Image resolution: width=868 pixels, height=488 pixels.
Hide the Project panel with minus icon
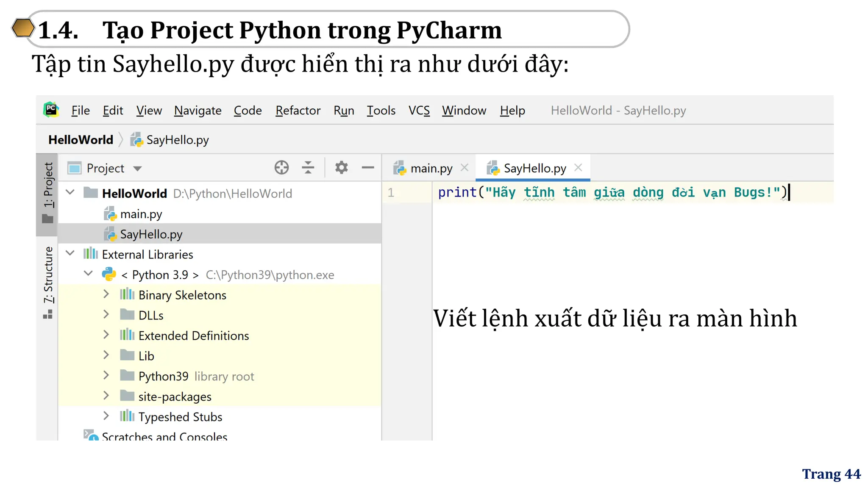click(x=368, y=168)
